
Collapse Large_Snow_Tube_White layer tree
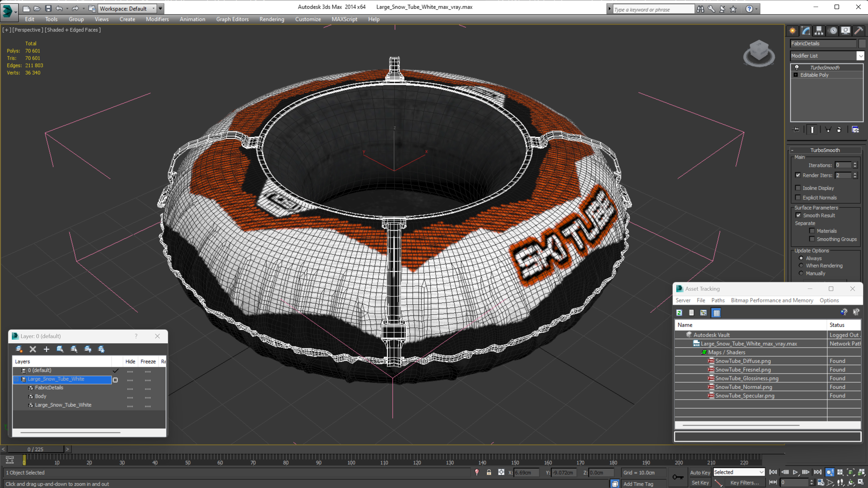click(16, 379)
